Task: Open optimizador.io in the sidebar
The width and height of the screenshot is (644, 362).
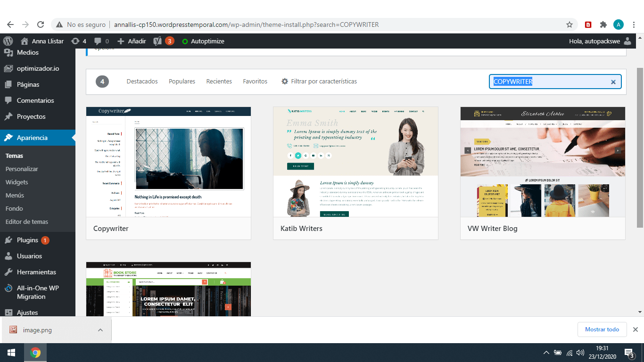Action: [x=38, y=68]
